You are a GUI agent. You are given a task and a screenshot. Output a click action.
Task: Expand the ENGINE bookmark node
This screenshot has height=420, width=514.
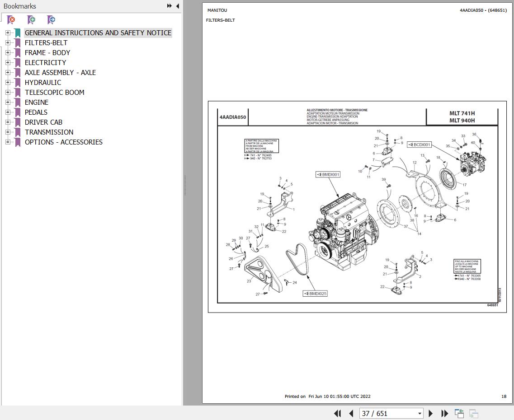(8, 102)
